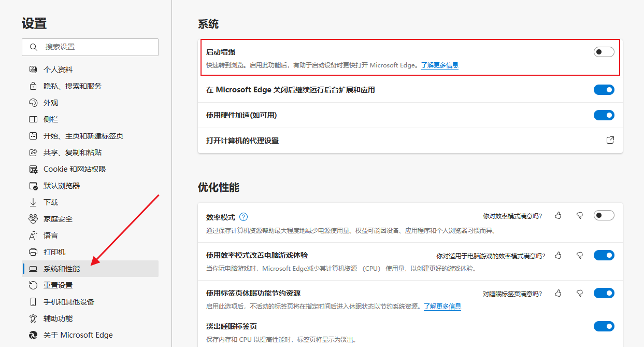Click 你对效率模式满意吗? text
644x347 pixels.
pyautogui.click(x=512, y=216)
